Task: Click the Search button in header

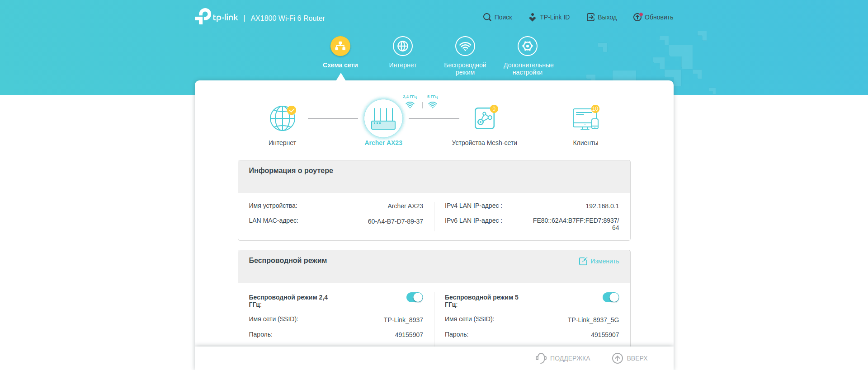Action: tap(497, 17)
